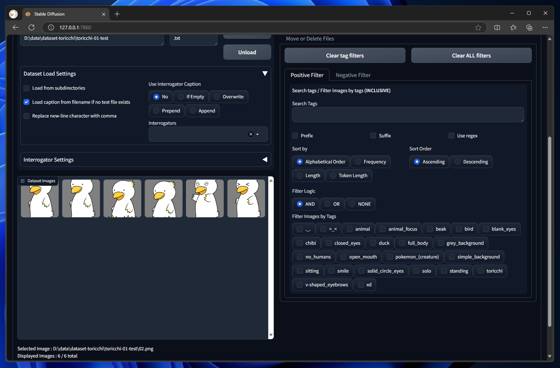
Task: Reload the page with the refresh icon
Action: pos(31,28)
